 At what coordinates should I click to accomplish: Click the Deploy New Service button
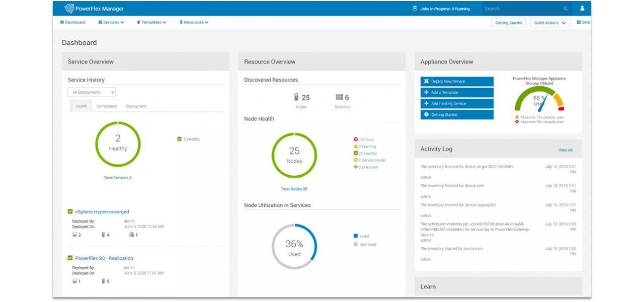[x=457, y=82]
